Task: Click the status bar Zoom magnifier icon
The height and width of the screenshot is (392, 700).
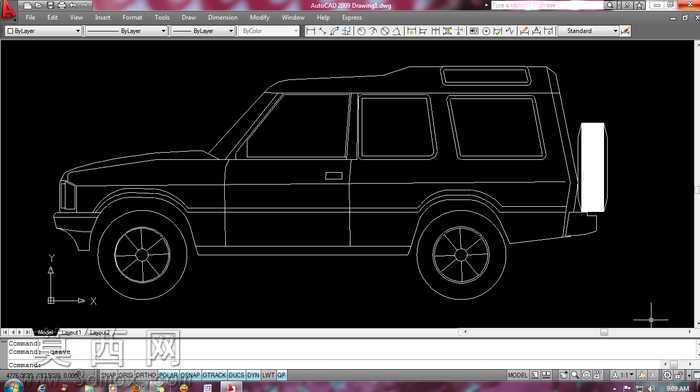Action: click(x=575, y=375)
